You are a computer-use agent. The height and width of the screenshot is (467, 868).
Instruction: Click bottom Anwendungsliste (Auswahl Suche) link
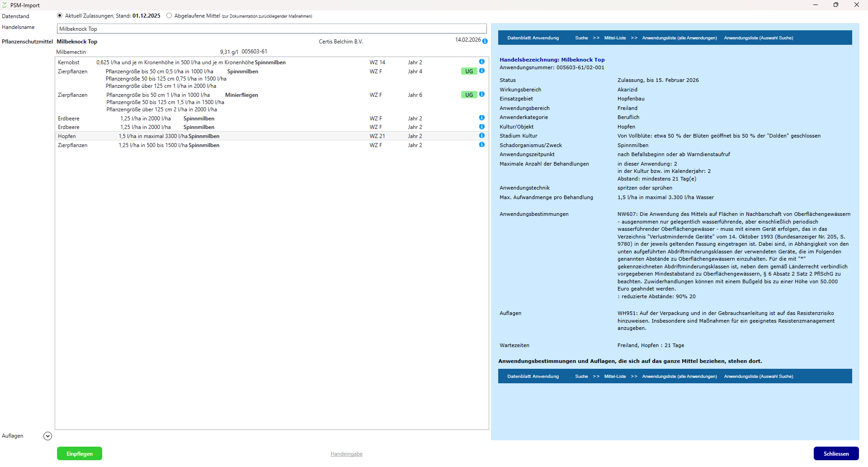[758, 376]
